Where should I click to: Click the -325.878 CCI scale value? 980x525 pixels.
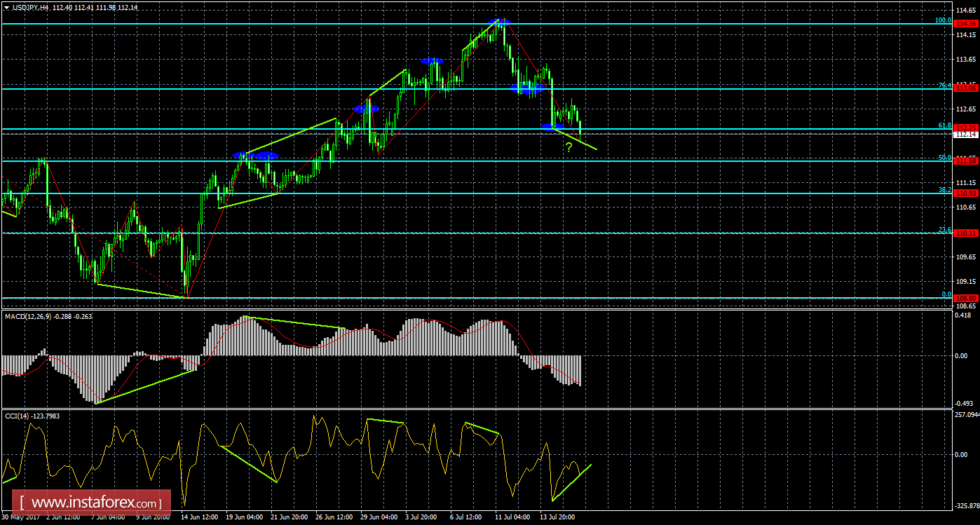point(967,505)
